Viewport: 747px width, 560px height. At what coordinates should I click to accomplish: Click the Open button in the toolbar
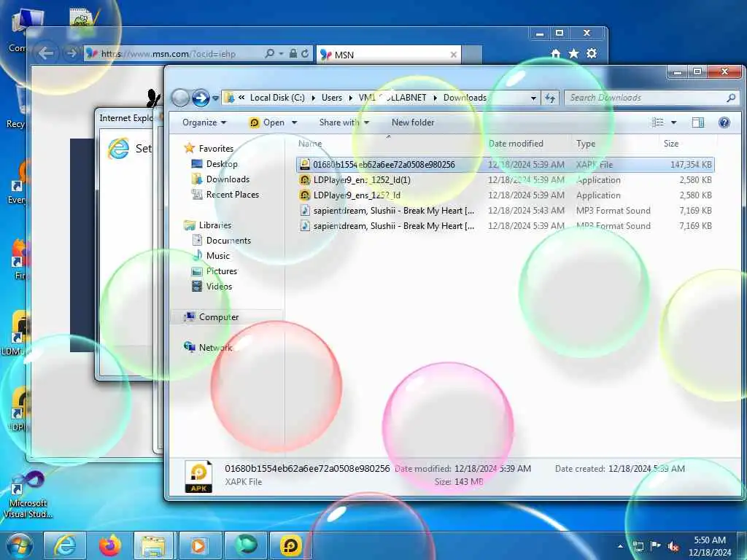click(x=267, y=122)
